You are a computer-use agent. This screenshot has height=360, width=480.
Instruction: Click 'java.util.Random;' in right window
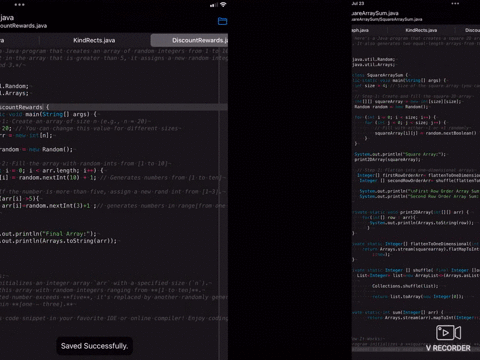point(374,59)
